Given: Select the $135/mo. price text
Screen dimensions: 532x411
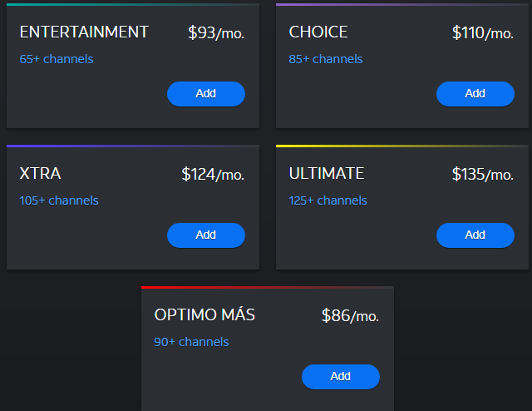Looking at the screenshot, I should [x=483, y=175].
